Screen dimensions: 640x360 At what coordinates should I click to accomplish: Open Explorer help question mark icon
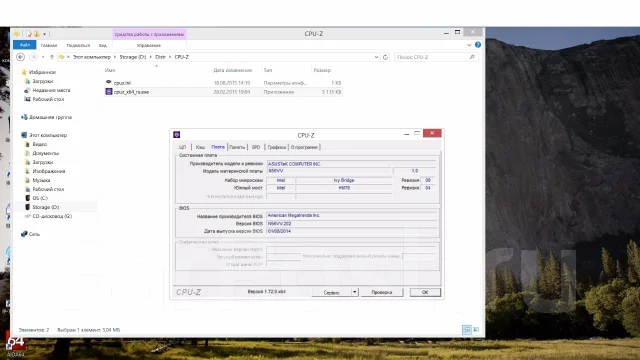(478, 44)
